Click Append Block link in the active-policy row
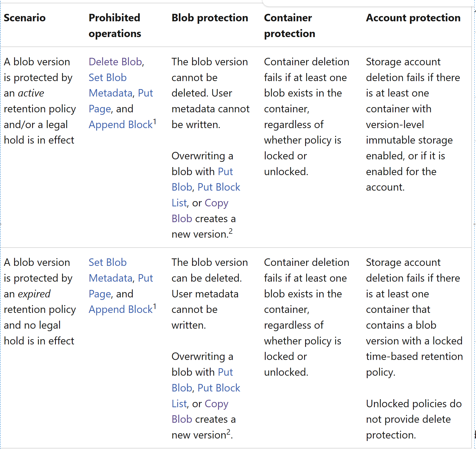This screenshot has width=476, height=449. (x=121, y=125)
